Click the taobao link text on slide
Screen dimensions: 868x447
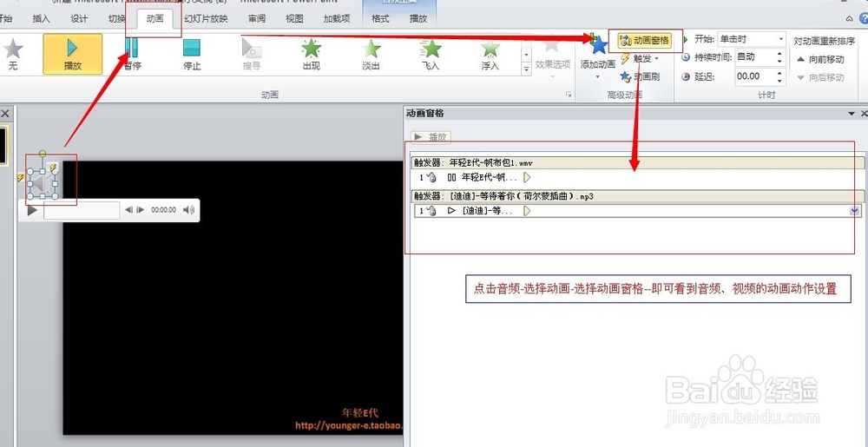[x=349, y=426]
